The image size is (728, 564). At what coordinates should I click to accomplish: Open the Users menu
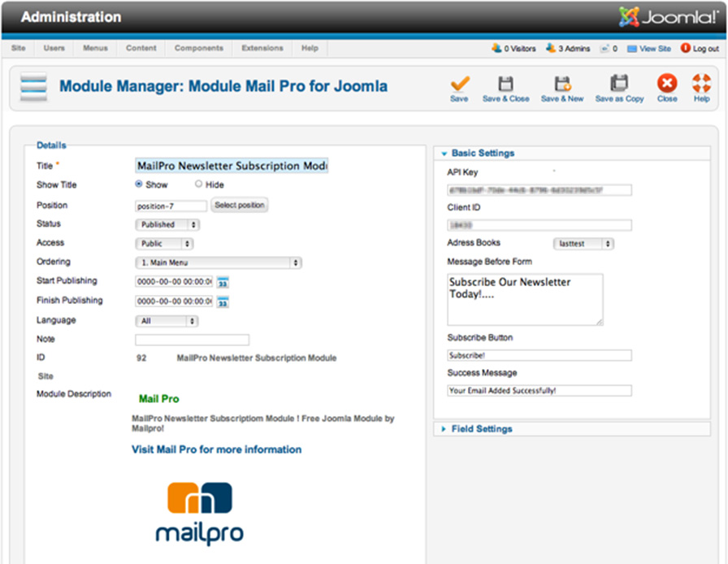tap(54, 48)
